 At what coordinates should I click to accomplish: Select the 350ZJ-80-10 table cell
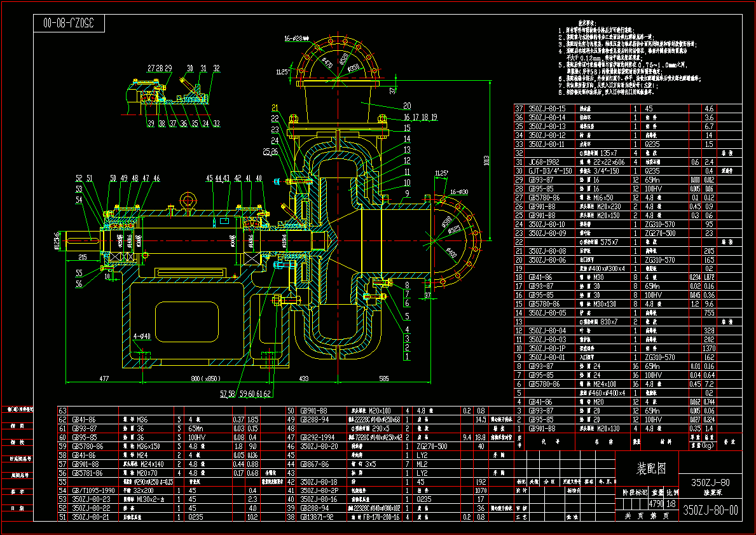[547, 225]
